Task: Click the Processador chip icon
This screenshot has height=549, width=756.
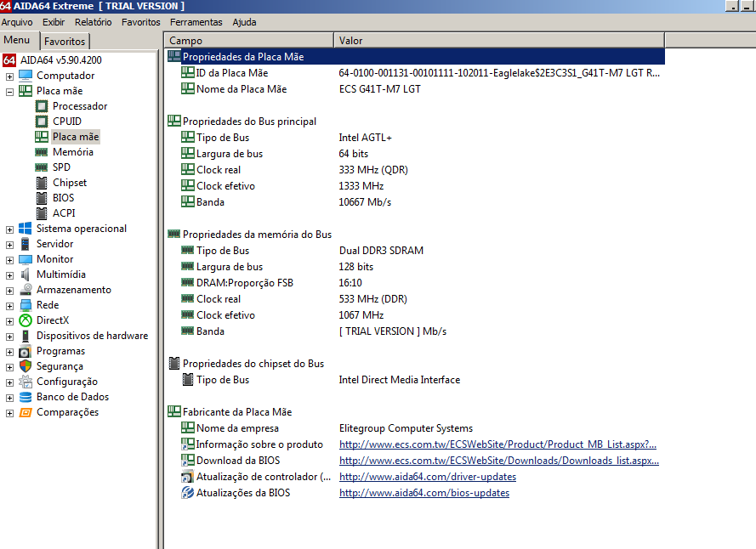Action: [42, 106]
